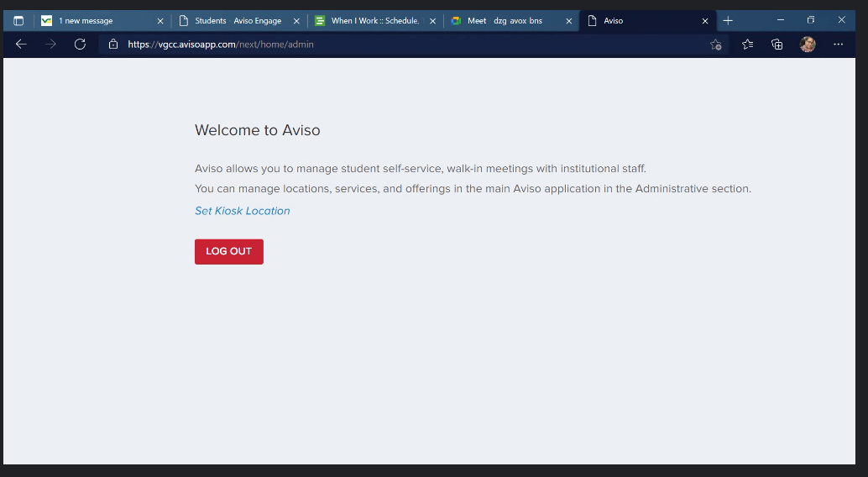Open a new browser tab

(728, 21)
